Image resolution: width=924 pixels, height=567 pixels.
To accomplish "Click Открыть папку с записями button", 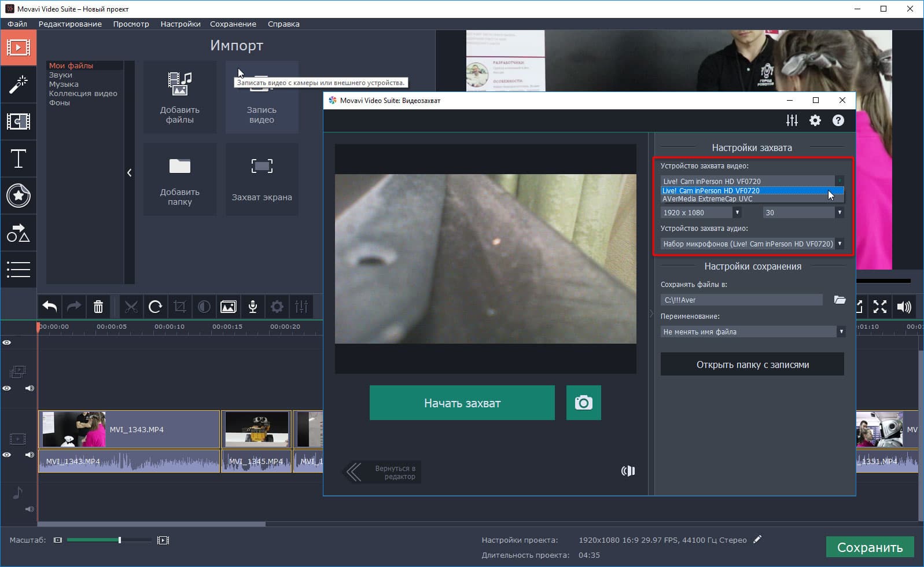I will [752, 365].
